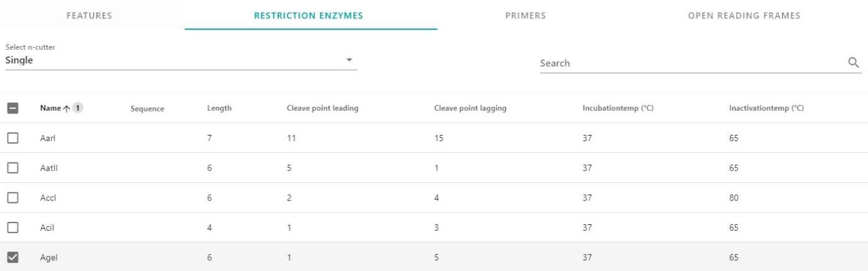Click the search magnifier icon
The image size is (868, 271).
pyautogui.click(x=854, y=63)
